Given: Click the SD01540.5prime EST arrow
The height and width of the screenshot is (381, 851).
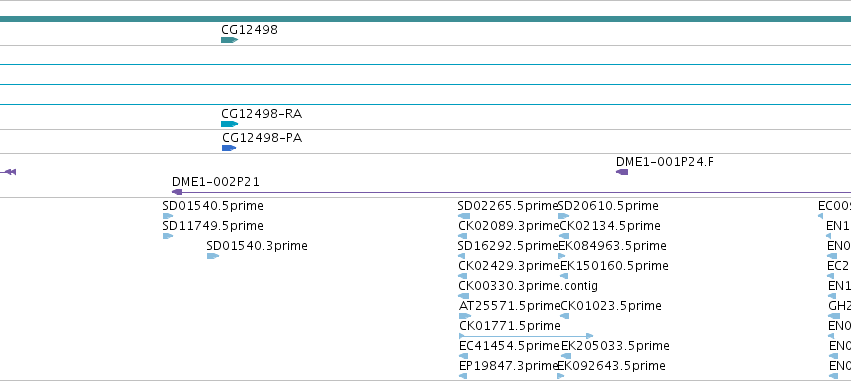Looking at the screenshot, I should (168, 216).
